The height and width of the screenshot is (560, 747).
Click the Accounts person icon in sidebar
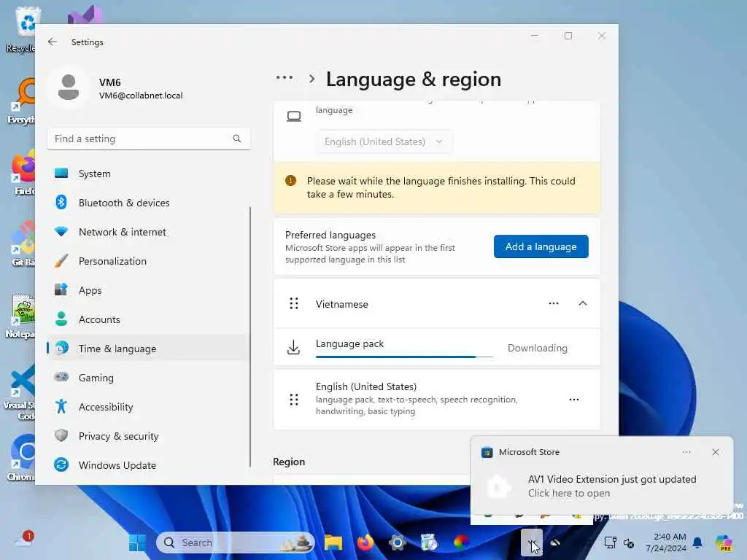pos(61,319)
